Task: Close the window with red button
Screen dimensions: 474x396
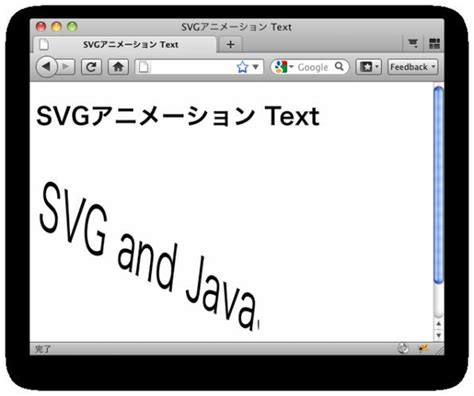Action: [x=41, y=27]
